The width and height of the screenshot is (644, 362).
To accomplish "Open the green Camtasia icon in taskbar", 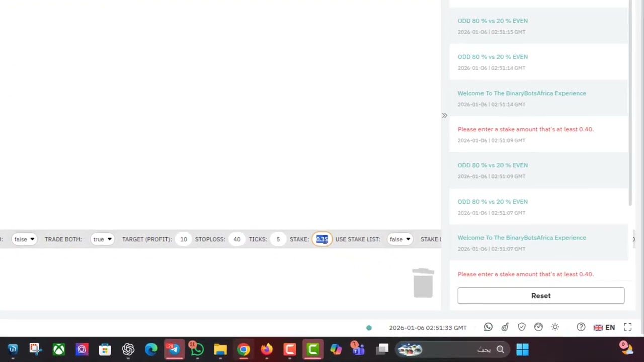I will [313, 349].
